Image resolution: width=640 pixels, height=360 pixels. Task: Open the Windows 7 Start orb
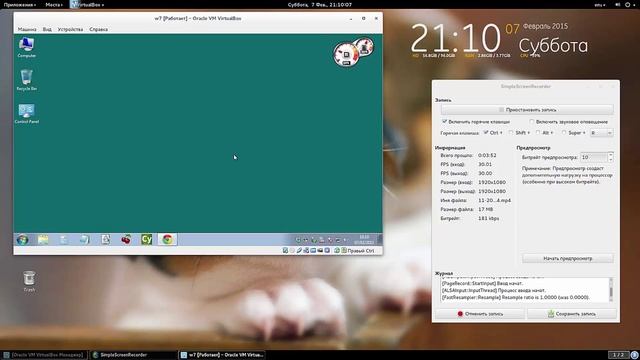tap(22, 240)
